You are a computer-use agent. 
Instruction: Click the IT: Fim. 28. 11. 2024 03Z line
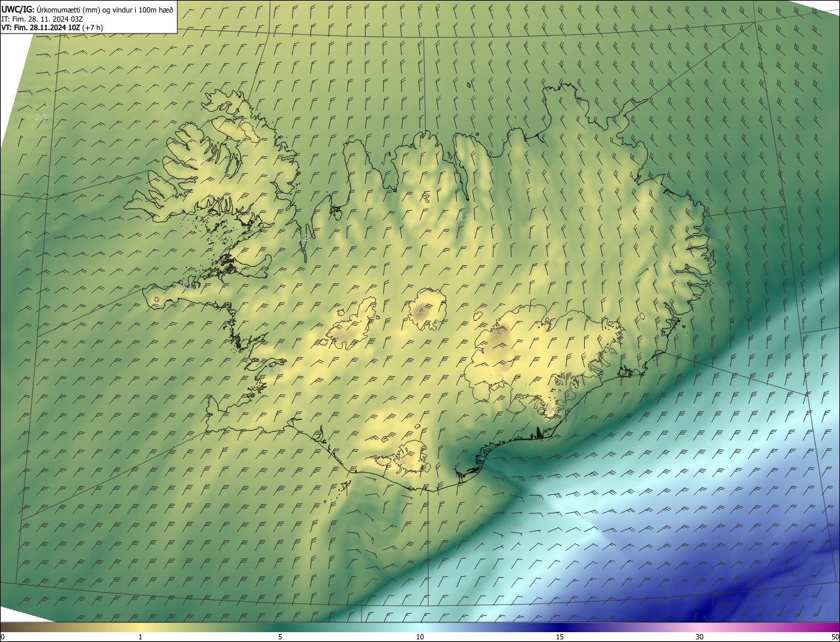pos(42,18)
